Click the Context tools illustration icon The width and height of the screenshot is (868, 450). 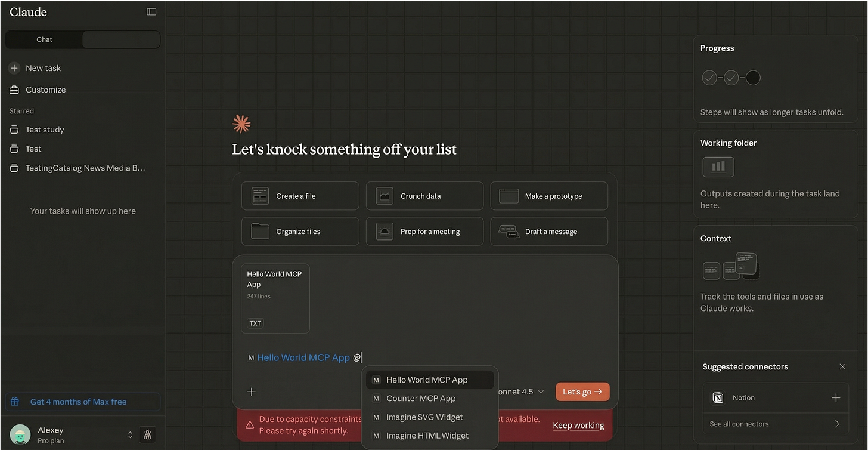(x=731, y=266)
